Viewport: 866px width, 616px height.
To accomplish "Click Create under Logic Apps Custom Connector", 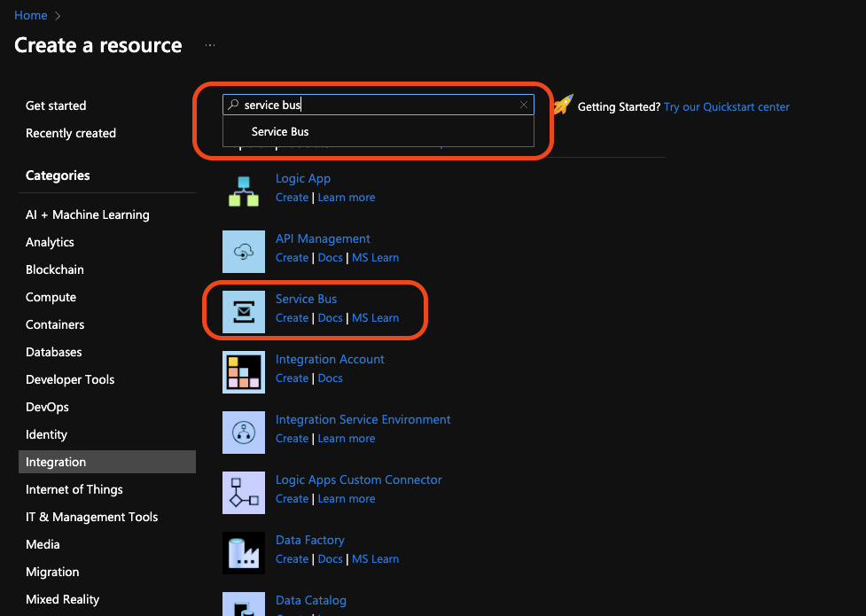I will coord(293,498).
